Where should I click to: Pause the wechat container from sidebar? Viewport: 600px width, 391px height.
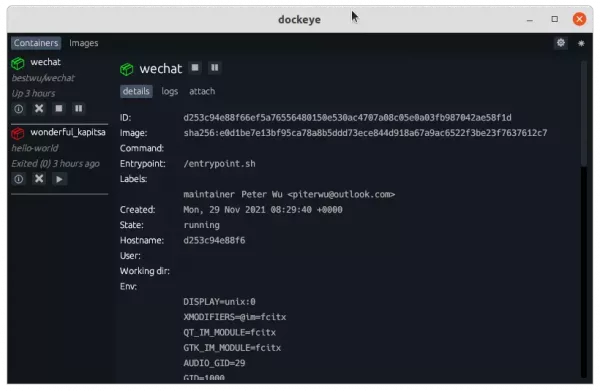point(78,109)
